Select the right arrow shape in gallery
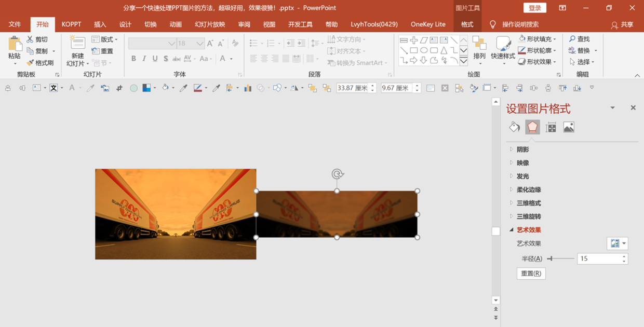Viewport: 644px width, 327px height. click(413, 60)
